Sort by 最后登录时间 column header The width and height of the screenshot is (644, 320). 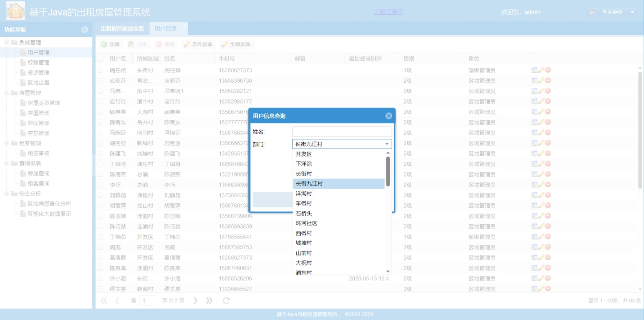[x=372, y=59]
